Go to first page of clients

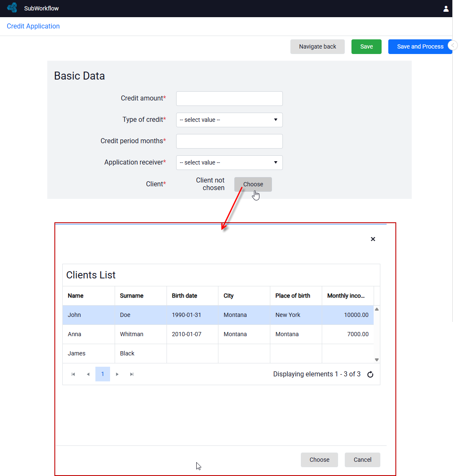[x=73, y=374]
